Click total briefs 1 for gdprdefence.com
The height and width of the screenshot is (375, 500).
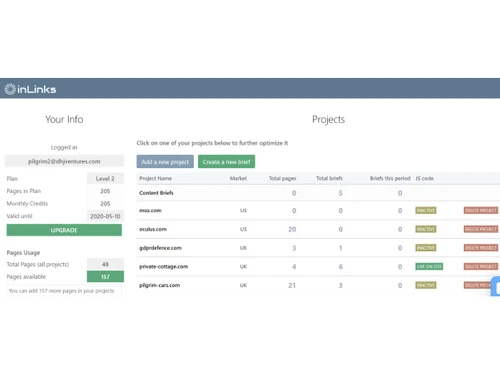(340, 248)
